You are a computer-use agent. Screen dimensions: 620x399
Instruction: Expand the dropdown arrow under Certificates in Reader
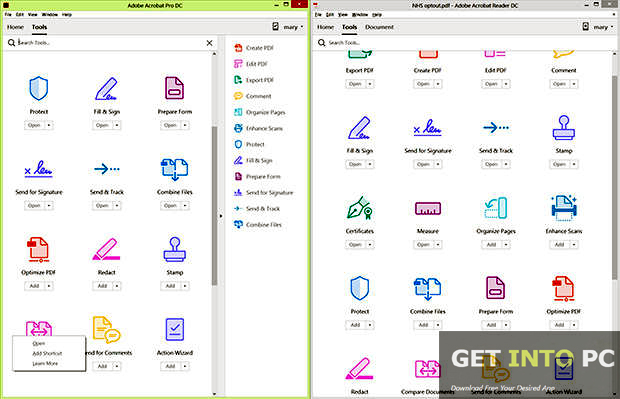[x=370, y=245]
